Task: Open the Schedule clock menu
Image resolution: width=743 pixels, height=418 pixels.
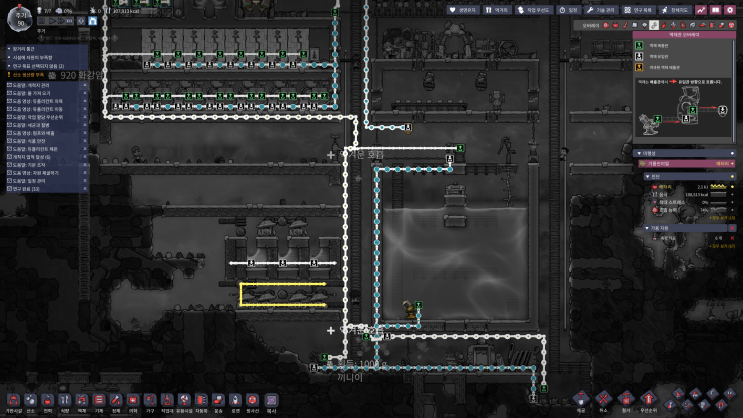Action: point(568,10)
